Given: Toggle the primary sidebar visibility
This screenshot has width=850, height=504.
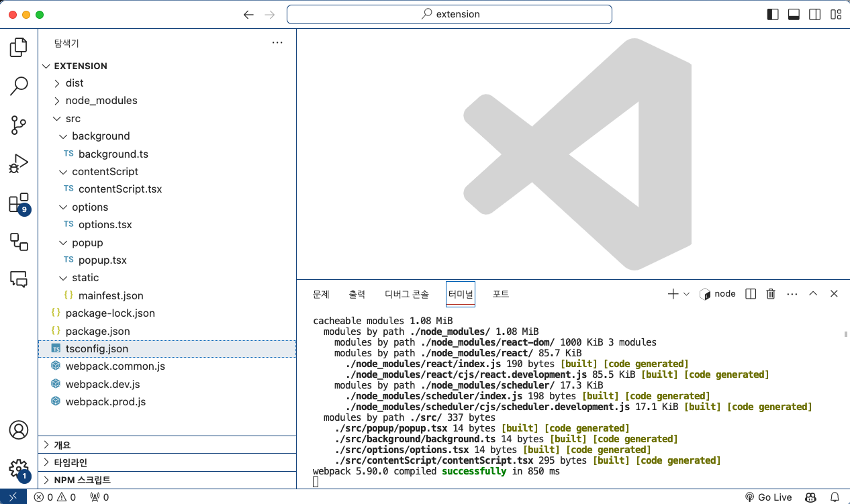Looking at the screenshot, I should coord(773,14).
